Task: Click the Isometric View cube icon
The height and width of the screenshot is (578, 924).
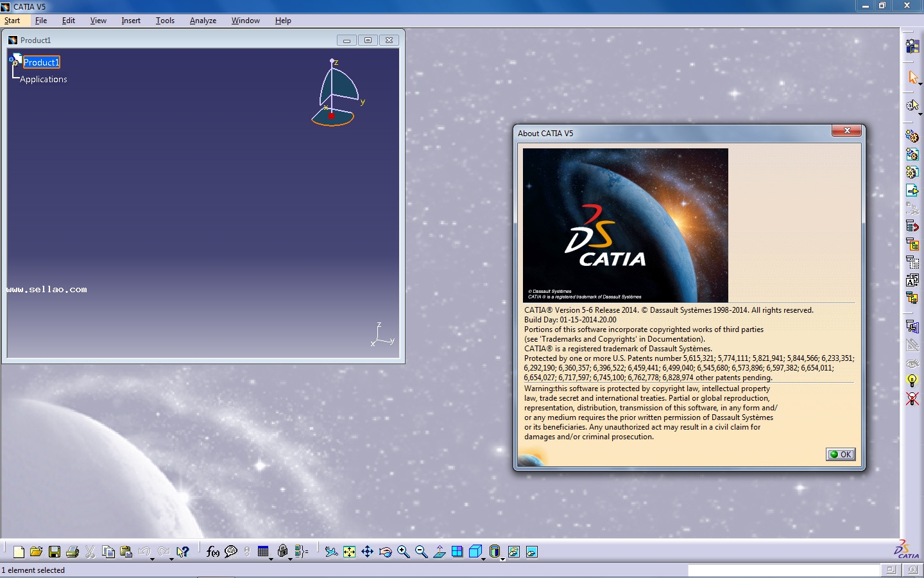Action: click(475, 552)
